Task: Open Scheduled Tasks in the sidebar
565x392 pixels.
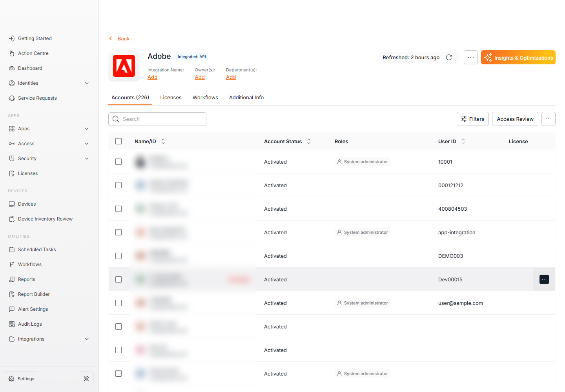Action: (x=37, y=250)
